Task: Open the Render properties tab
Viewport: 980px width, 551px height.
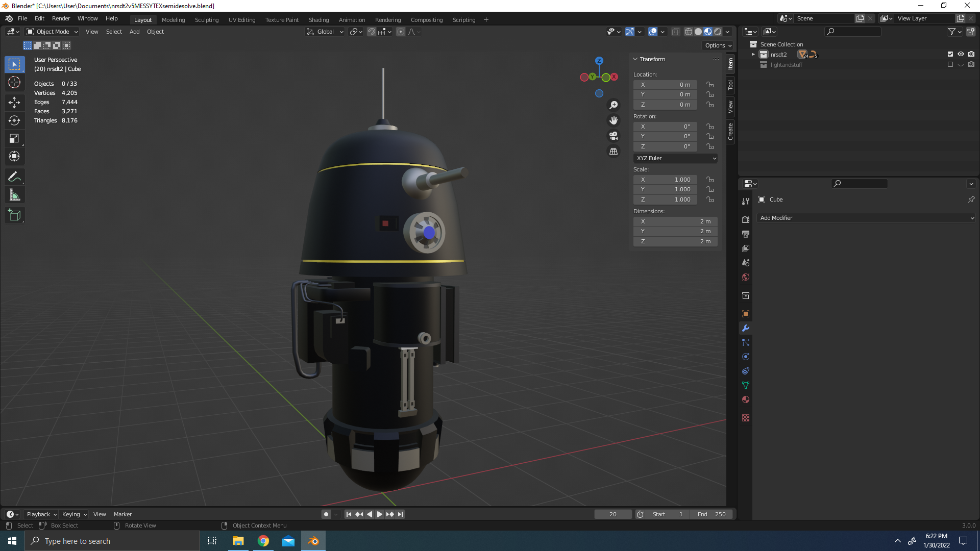Action: (x=746, y=219)
